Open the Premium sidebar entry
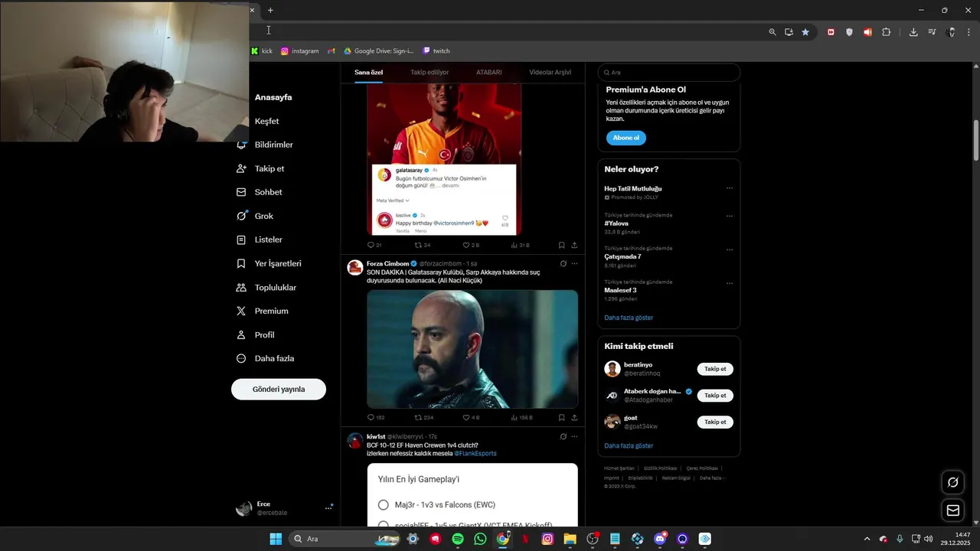The height and width of the screenshot is (551, 980). (x=263, y=311)
